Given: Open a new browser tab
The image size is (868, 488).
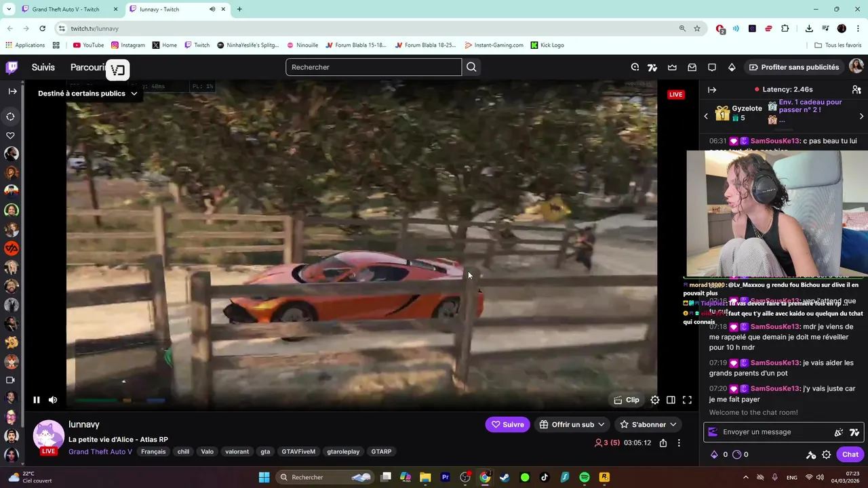Looking at the screenshot, I should [239, 9].
